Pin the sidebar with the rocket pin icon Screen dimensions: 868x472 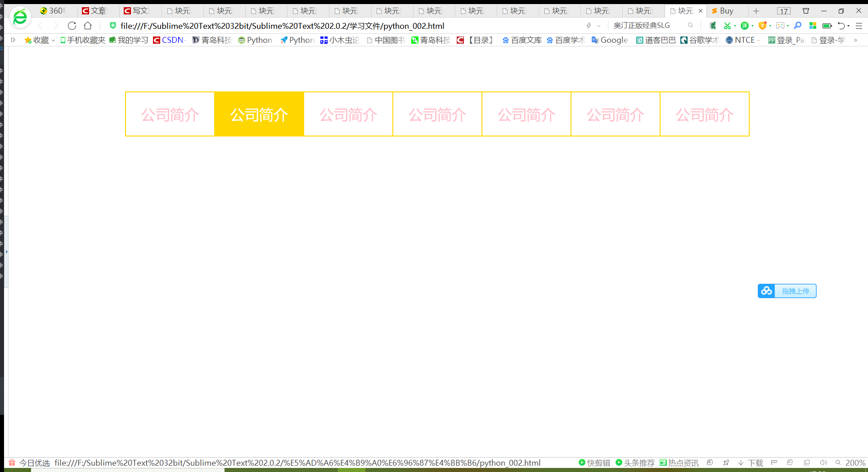click(x=726, y=463)
